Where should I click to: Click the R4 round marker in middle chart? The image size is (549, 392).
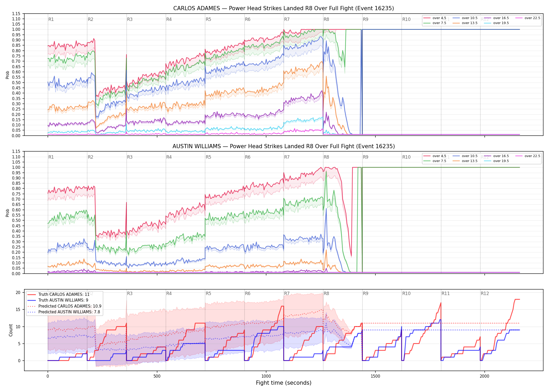(x=169, y=157)
